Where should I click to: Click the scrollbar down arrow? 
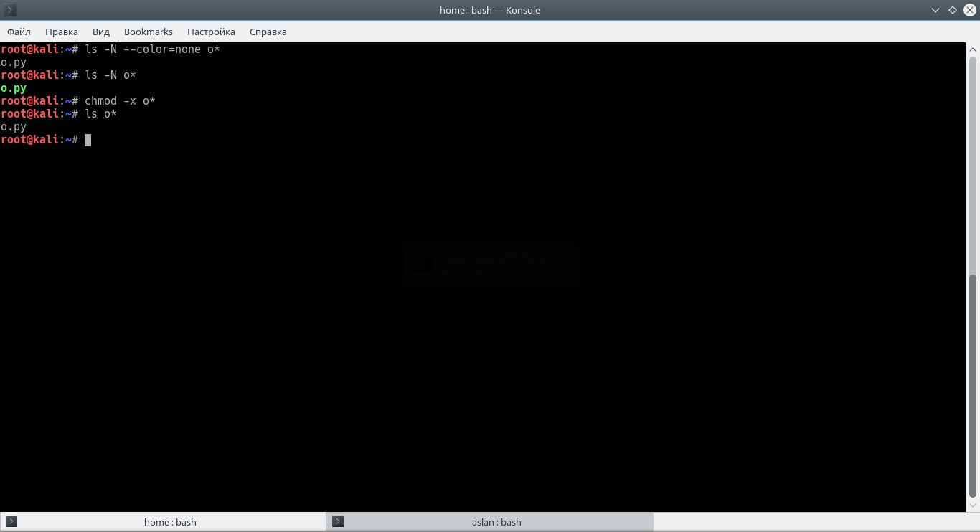973,506
